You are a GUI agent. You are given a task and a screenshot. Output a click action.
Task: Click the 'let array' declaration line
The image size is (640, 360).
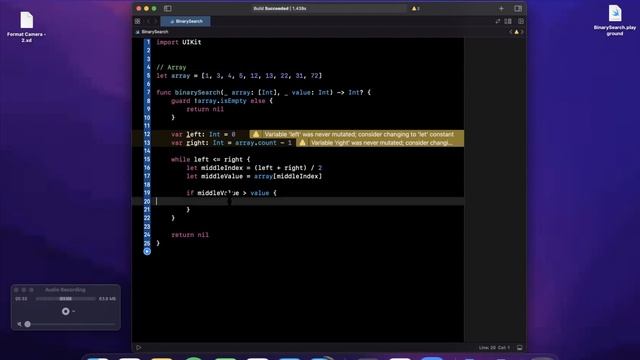click(x=239, y=76)
